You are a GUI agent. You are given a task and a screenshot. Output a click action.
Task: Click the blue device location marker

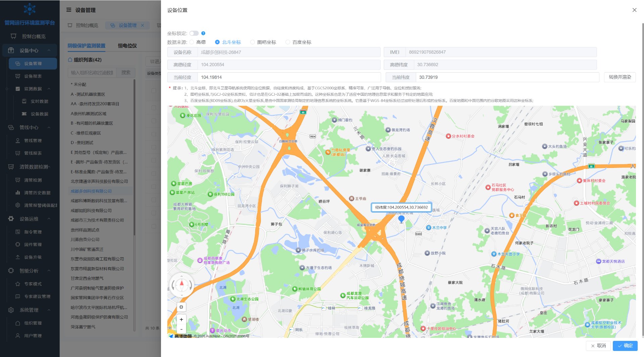pos(401,219)
